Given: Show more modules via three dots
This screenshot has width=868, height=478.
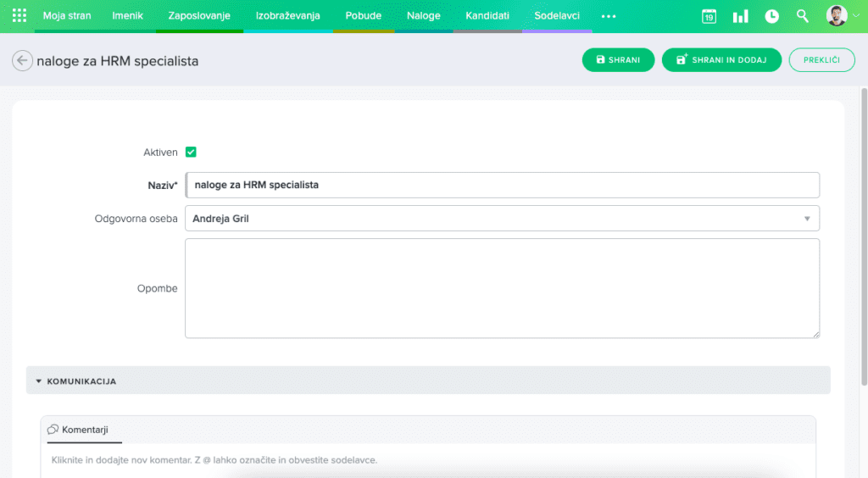Looking at the screenshot, I should 609,16.
